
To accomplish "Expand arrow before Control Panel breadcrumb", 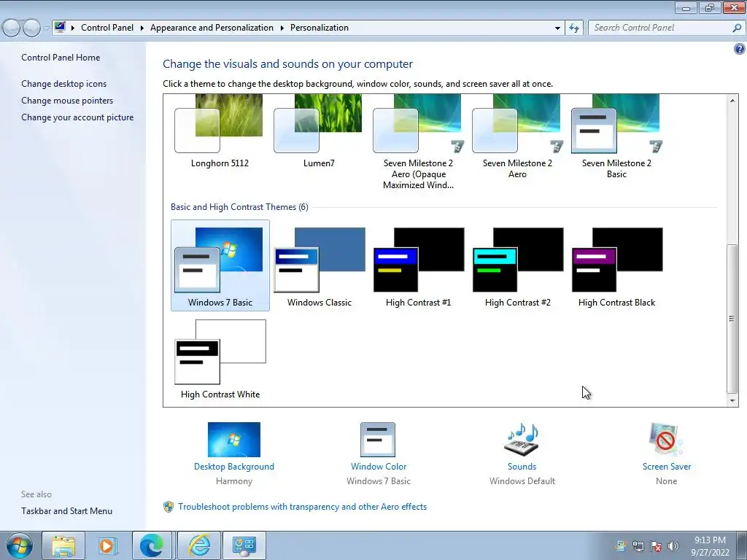I will [x=72, y=28].
